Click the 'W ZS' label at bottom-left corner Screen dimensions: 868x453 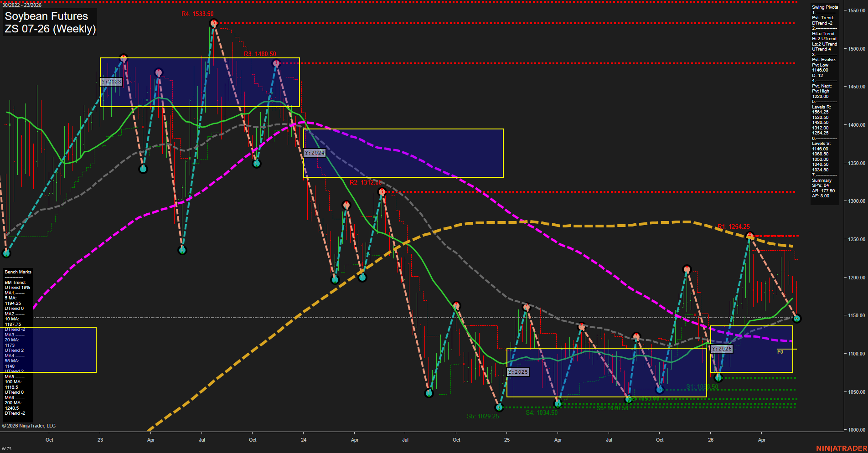point(6,449)
